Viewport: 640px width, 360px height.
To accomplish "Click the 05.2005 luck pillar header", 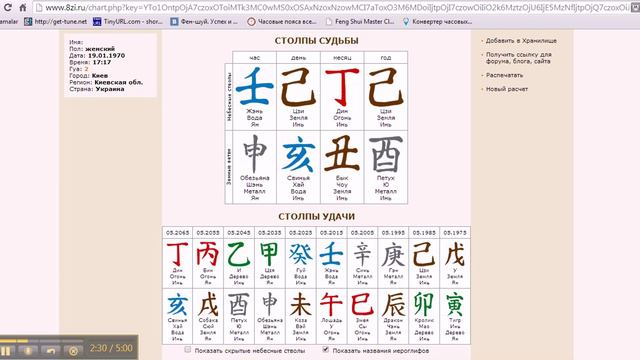I will tap(362, 233).
